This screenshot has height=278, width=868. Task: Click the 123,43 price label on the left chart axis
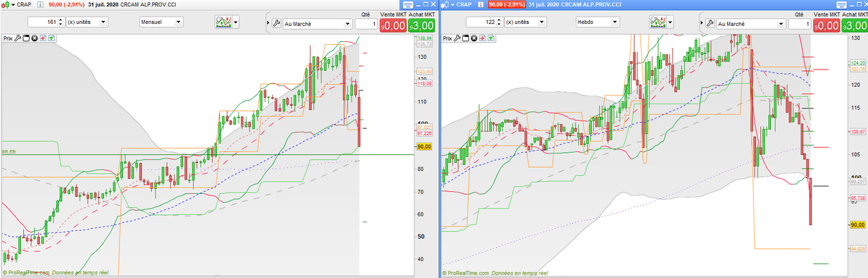coord(425,71)
